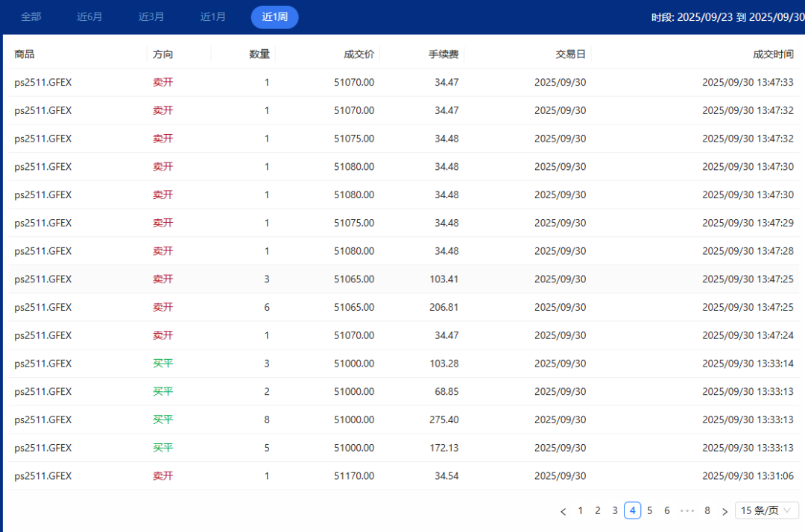Click the 商品 column header
This screenshot has width=805, height=532.
pos(25,54)
